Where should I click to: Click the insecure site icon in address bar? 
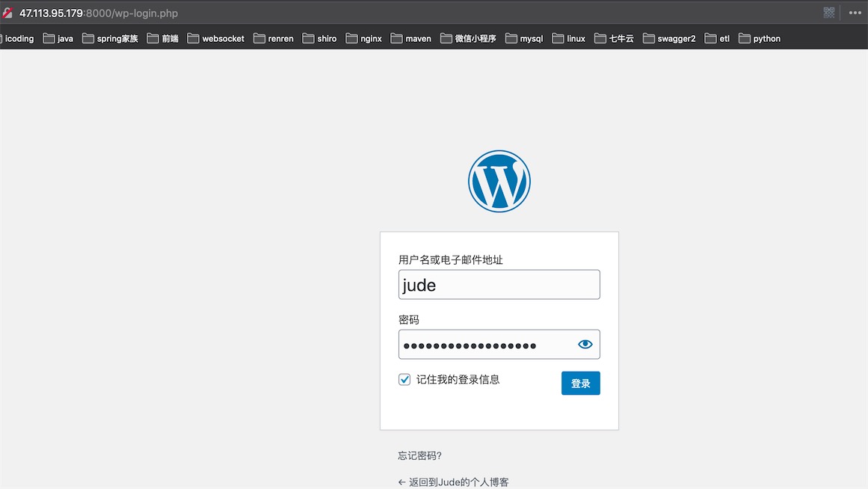7,13
